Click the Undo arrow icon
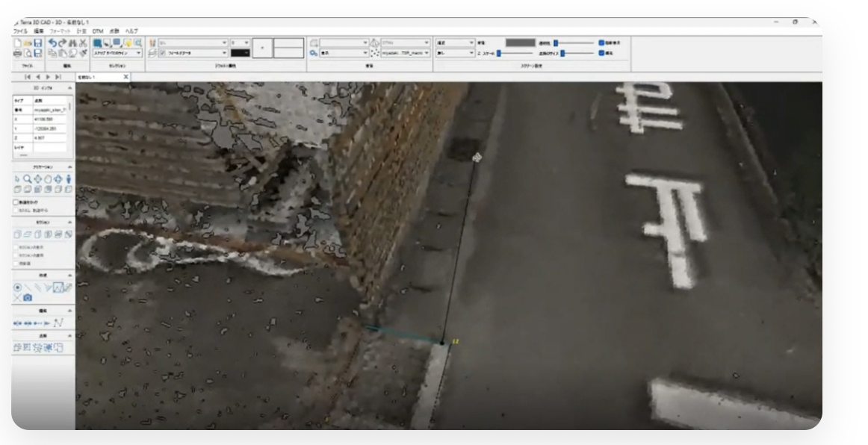 [52, 43]
